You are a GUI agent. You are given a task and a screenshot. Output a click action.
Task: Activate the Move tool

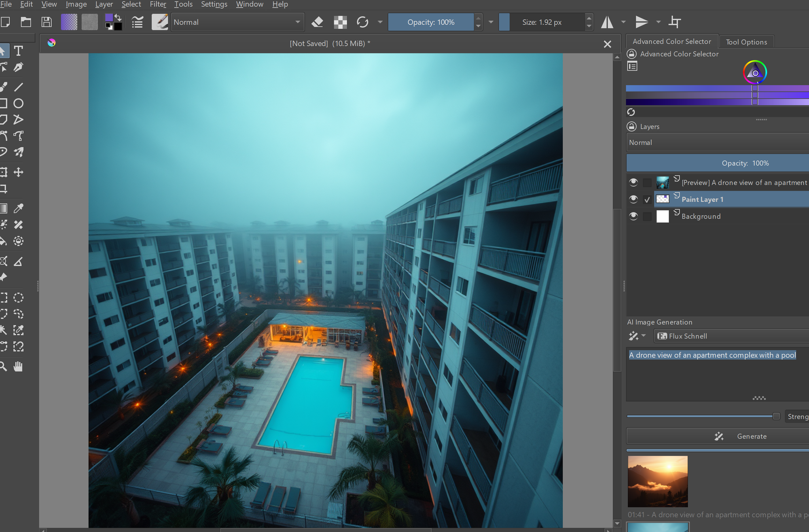pyautogui.click(x=18, y=172)
